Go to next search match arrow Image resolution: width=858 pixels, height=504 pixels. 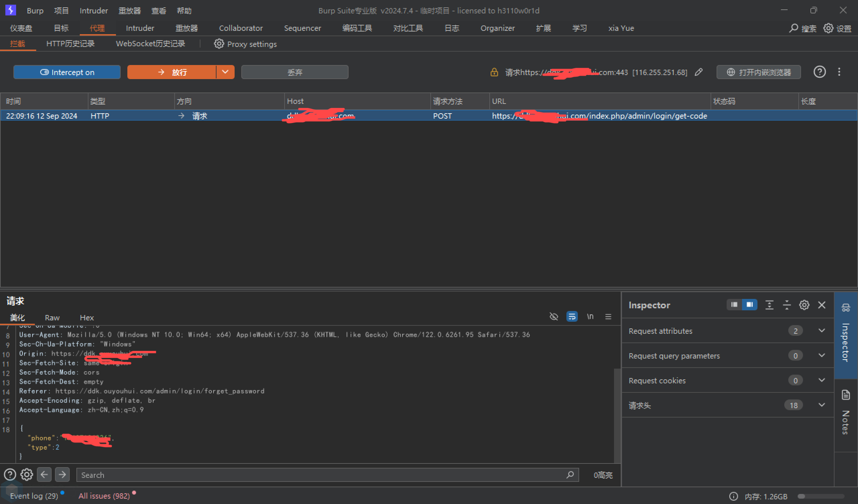[x=62, y=475]
